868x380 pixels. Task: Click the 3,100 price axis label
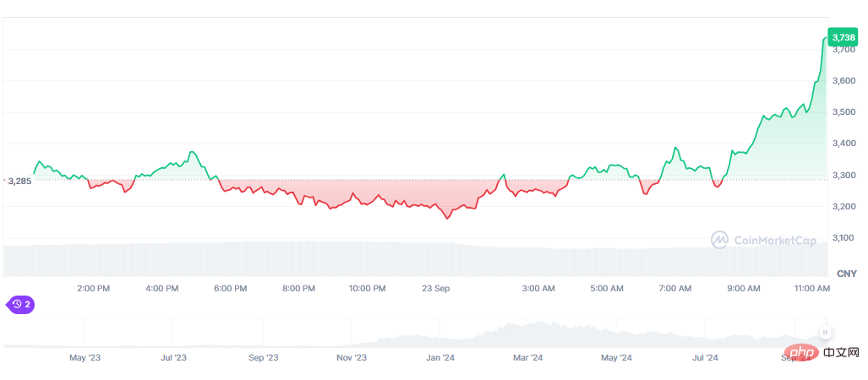845,237
